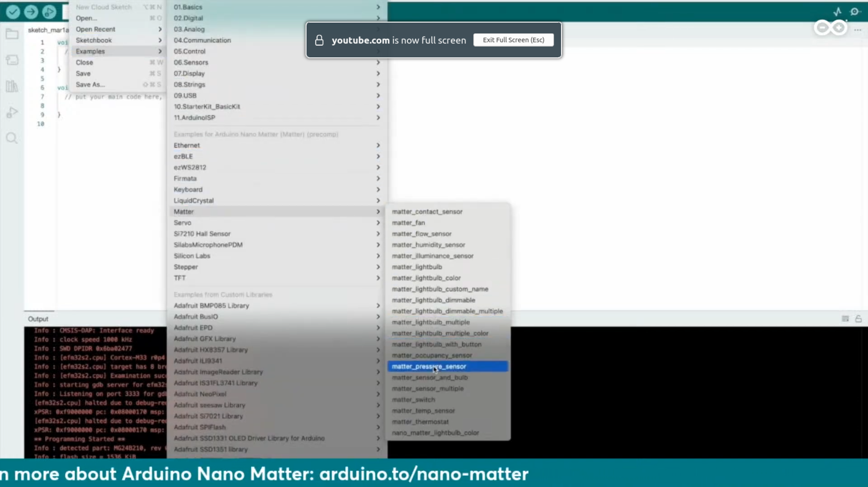Open matter_thermostat example
Screen dimensions: 868x487
[x=448, y=421]
